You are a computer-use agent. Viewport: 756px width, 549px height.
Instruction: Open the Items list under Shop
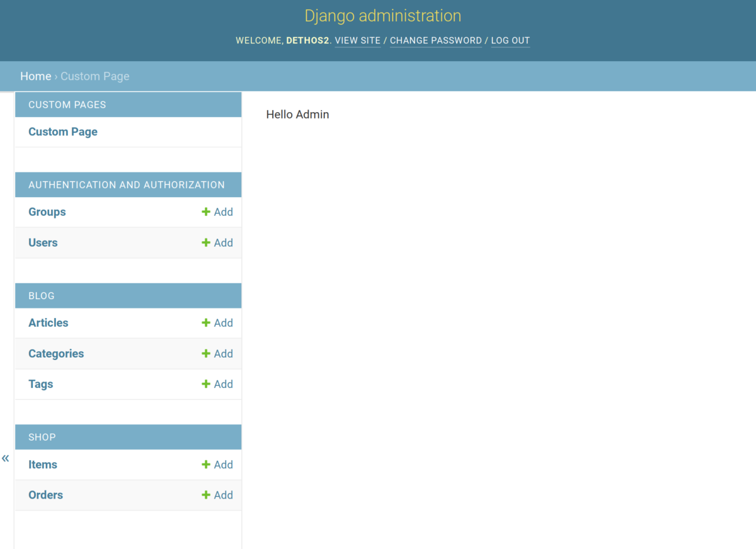tap(43, 464)
